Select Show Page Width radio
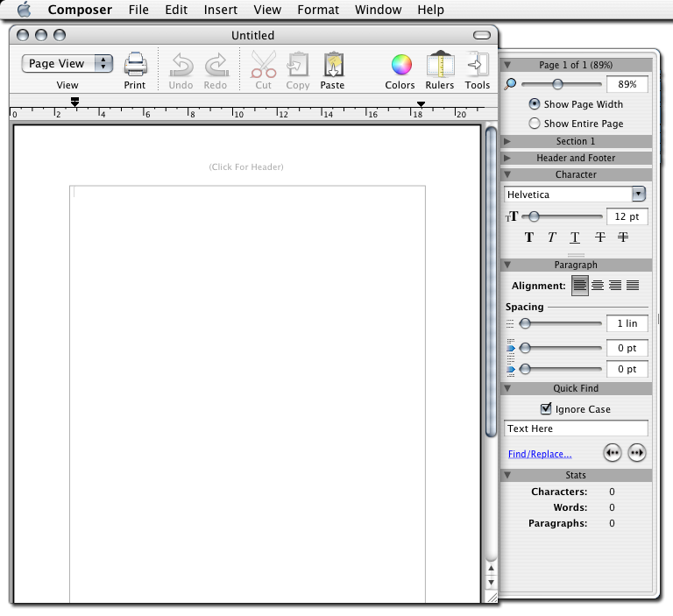 (x=535, y=104)
